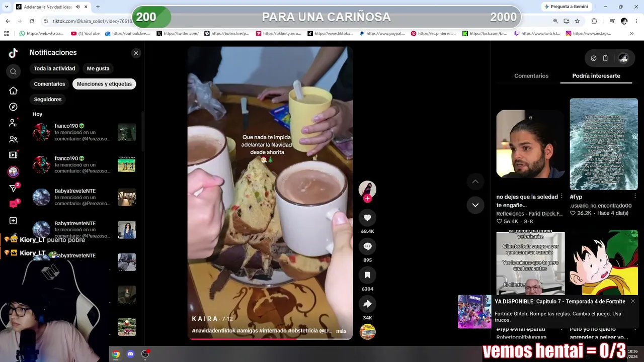Screen dimensions: 644x362
Task: Switch to the Comentarios tab beside the video
Action: point(531,76)
